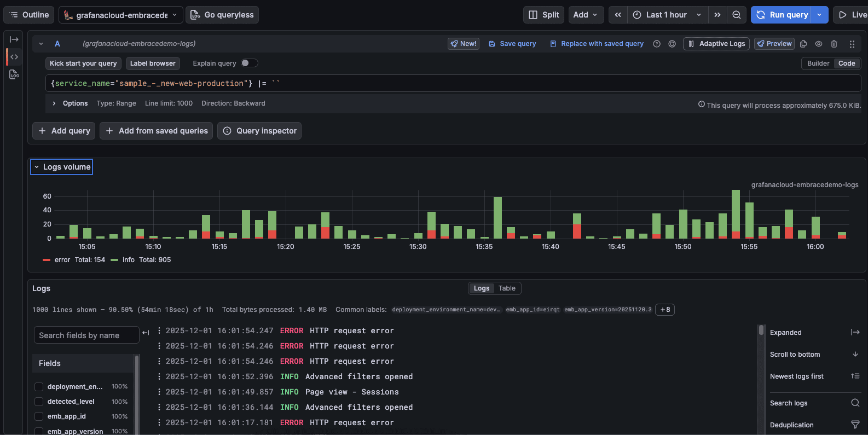Viewport: 868px width, 435px height.
Task: Collapse query row A
Action: [41, 44]
